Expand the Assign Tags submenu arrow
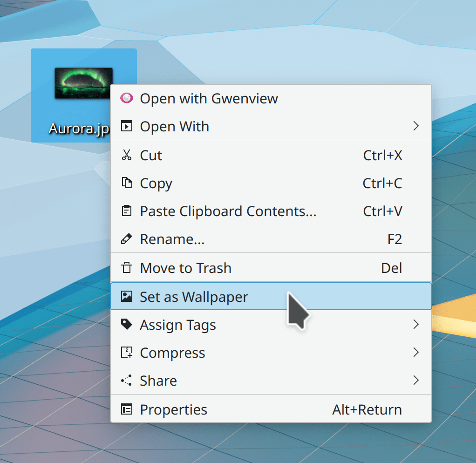Viewport: 476px width, 463px height. pos(416,324)
